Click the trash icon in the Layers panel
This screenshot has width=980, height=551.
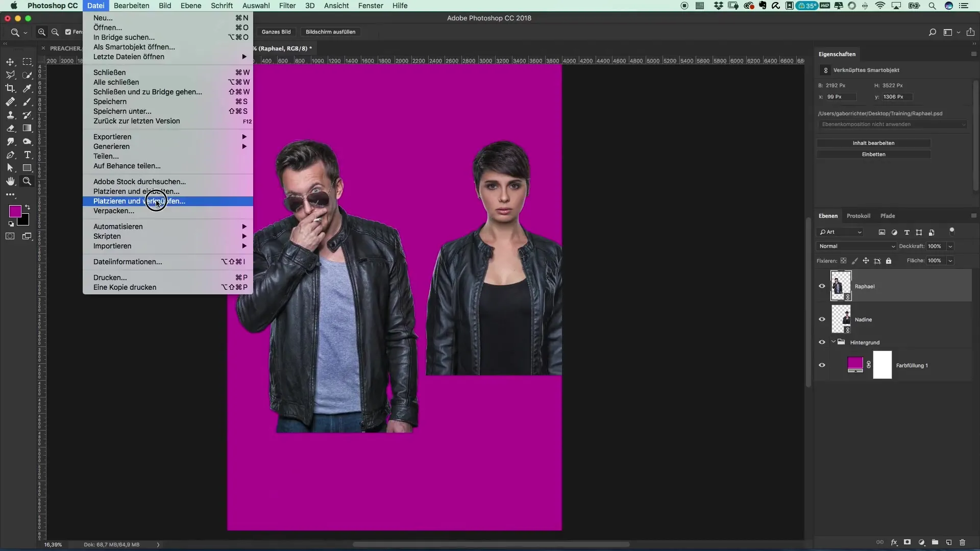[962, 542]
